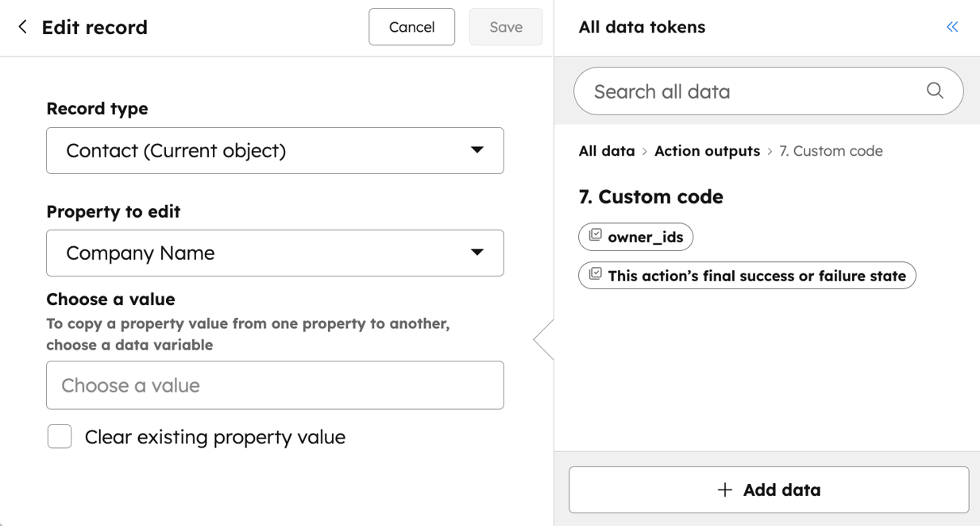Click the 7. Custom code heading
Image resolution: width=980 pixels, height=526 pixels.
click(x=650, y=197)
